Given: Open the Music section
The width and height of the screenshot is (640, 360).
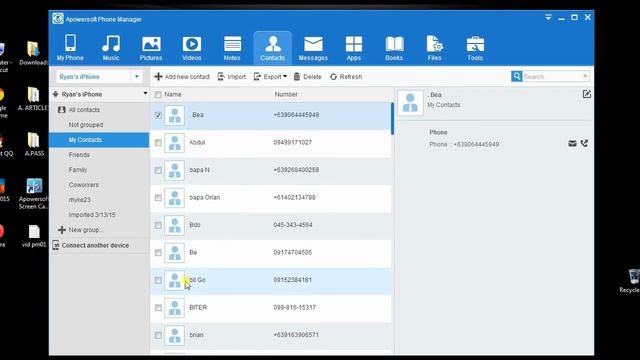Looking at the screenshot, I should (x=111, y=48).
